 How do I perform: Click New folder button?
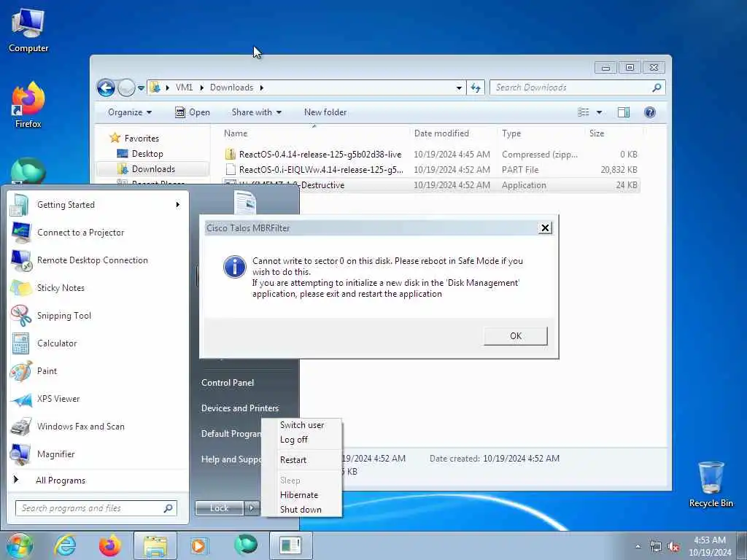(x=325, y=112)
